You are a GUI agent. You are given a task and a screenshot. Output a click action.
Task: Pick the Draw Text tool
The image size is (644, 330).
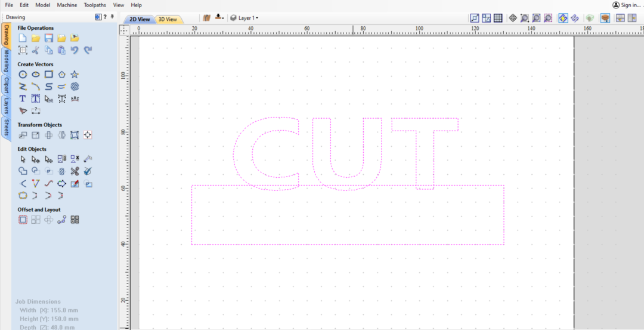(x=23, y=98)
